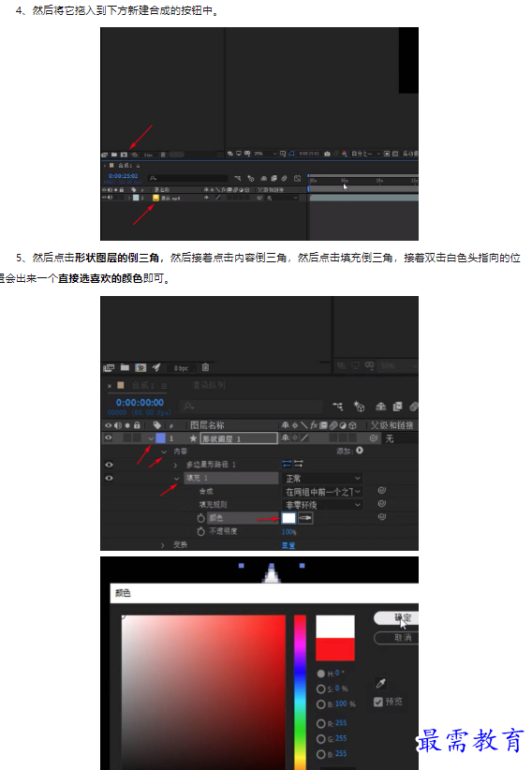Select the 展示.mp4 layer
532x770 pixels.
point(171,198)
